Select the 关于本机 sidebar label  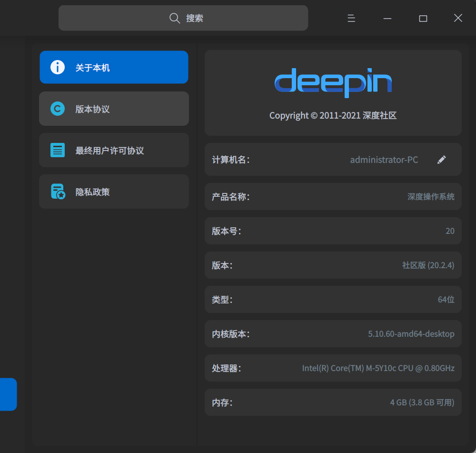pyautogui.click(x=92, y=68)
